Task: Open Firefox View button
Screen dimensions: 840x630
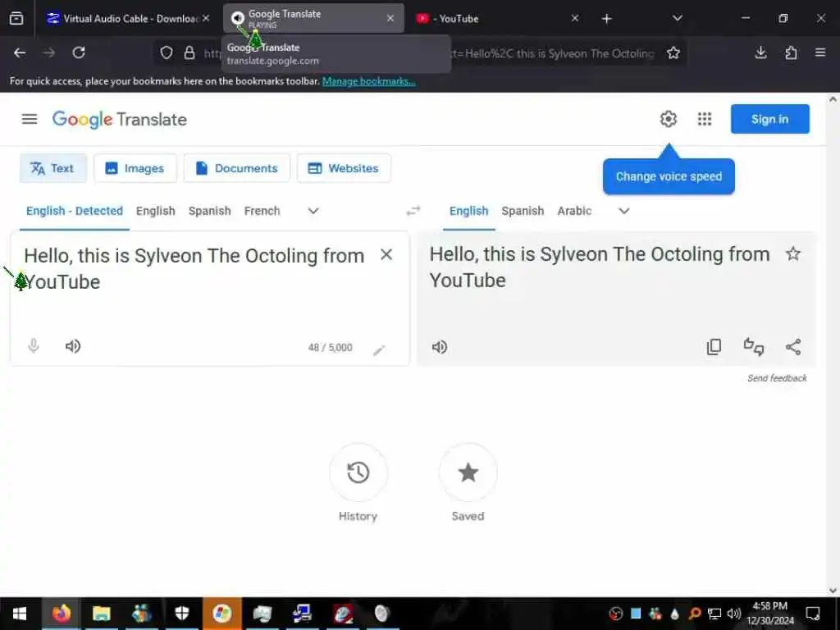Action: pyautogui.click(x=16, y=19)
